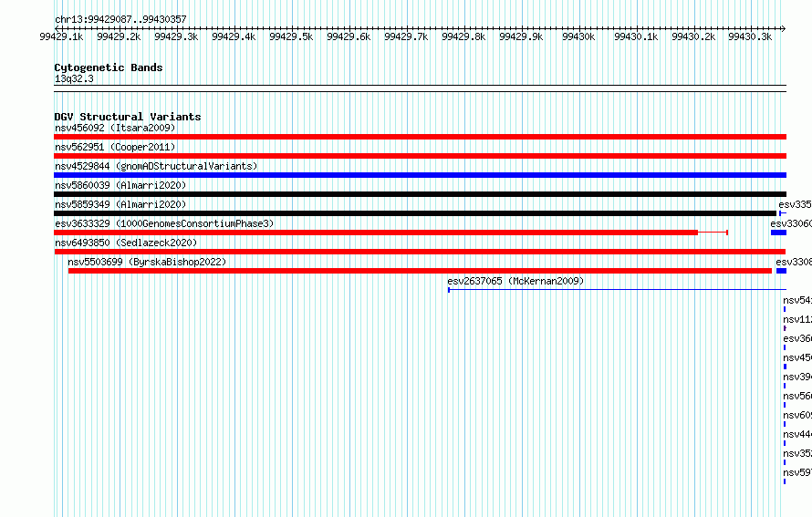Open the nsv5503699 (ByrskaBishop2022) variant label

pos(147,262)
